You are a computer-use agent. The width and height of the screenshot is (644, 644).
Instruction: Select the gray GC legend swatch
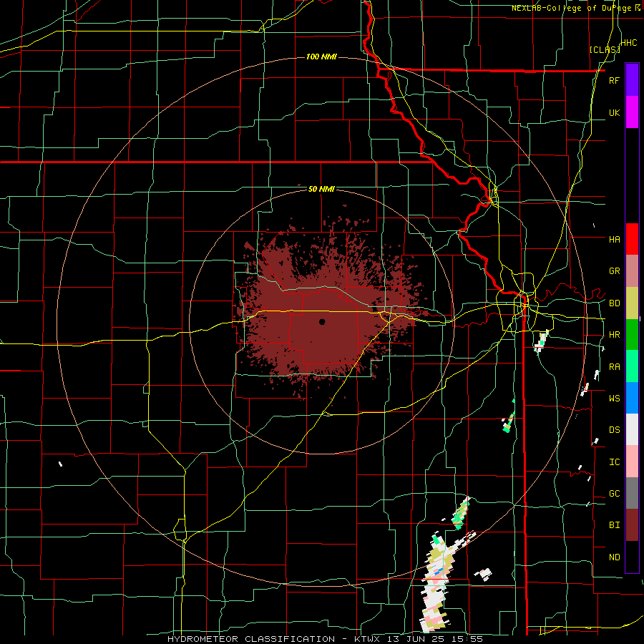pyautogui.click(x=632, y=493)
